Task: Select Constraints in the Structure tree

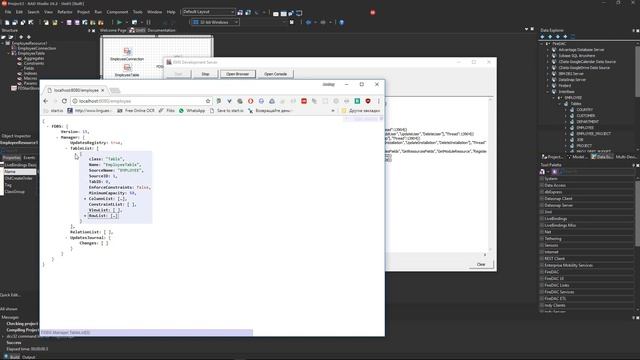Action: coord(34,63)
